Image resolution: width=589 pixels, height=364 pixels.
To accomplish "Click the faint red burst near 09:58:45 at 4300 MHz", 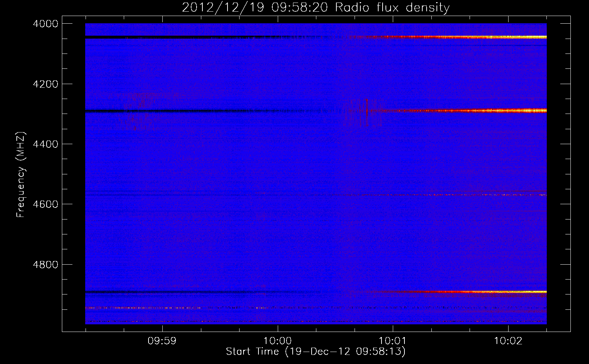I will click(138, 111).
